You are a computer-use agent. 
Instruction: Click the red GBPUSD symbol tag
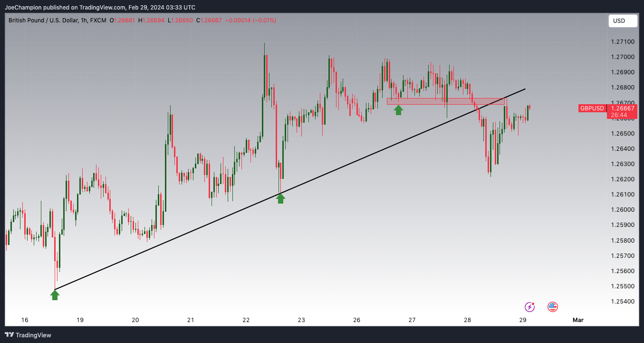click(592, 108)
